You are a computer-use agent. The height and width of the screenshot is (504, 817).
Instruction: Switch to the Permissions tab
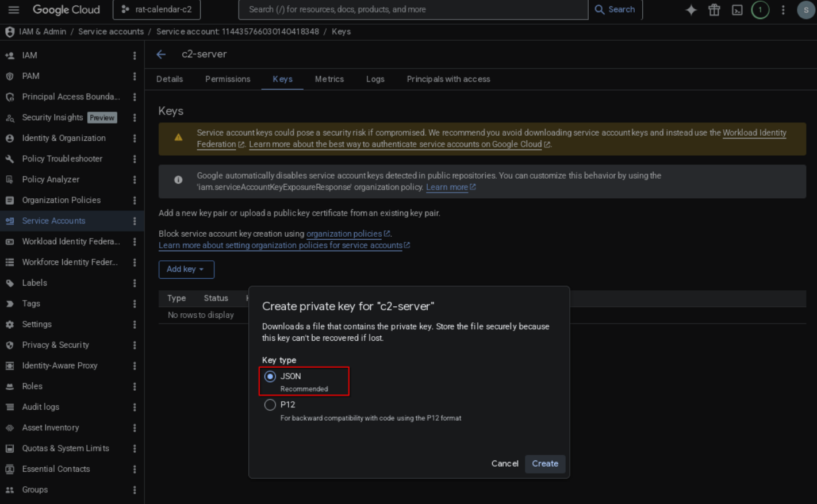point(228,79)
